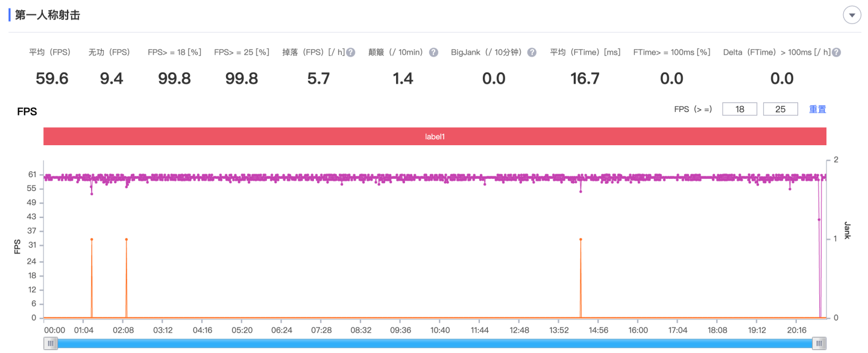
Task: Click the orange jank spike after 13:52
Action: [580, 240]
